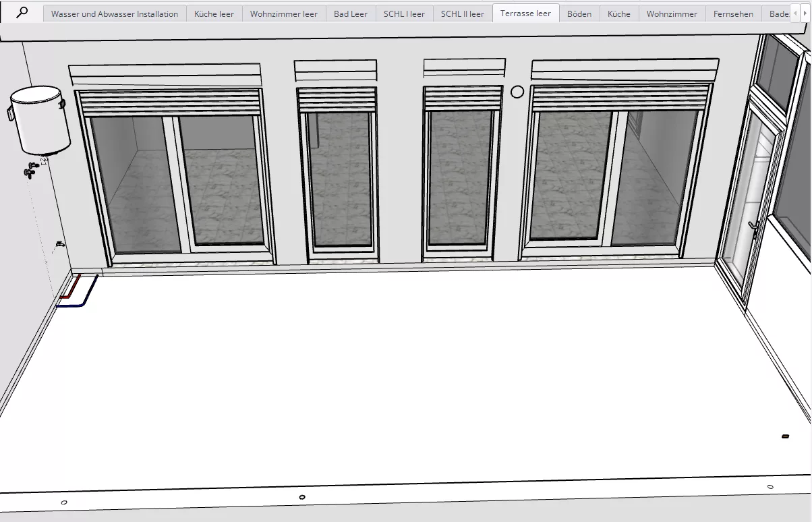Switch to SCHL II leer tab
This screenshot has height=522, width=812.
tap(462, 13)
